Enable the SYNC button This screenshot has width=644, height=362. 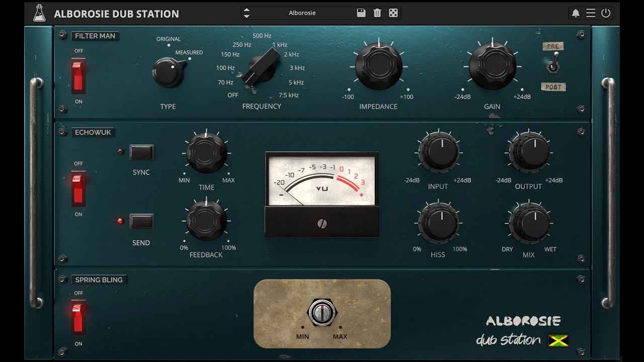(141, 152)
